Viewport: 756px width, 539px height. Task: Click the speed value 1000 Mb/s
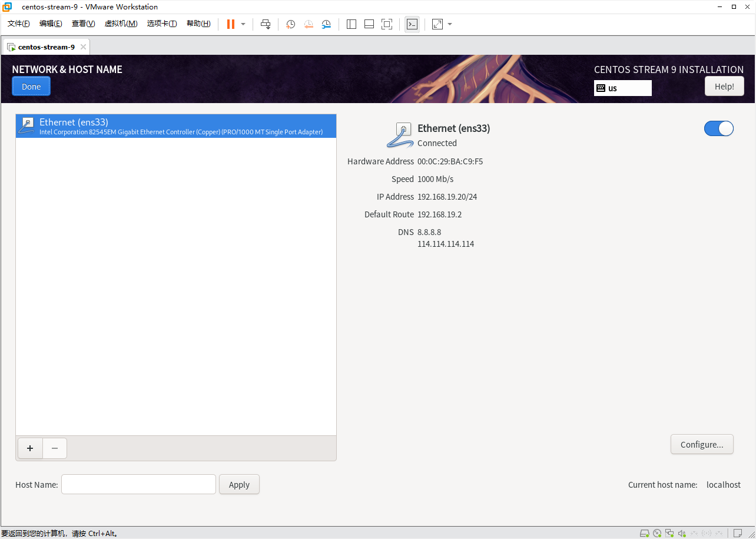click(x=435, y=179)
